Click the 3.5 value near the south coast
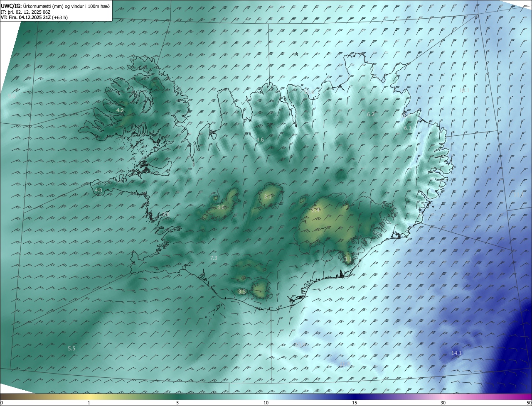The height and width of the screenshot is (406, 532). 242,292
